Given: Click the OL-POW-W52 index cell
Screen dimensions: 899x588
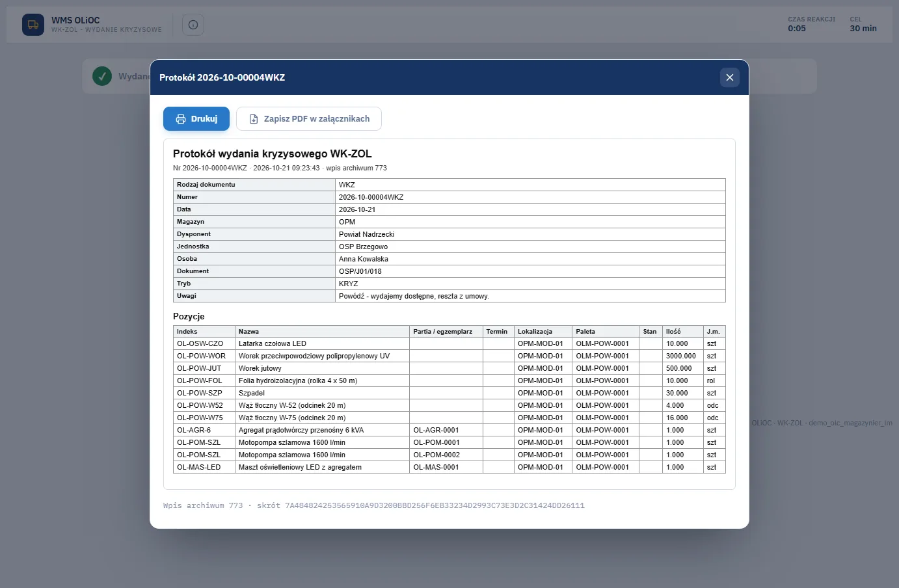Looking at the screenshot, I should click(204, 406).
